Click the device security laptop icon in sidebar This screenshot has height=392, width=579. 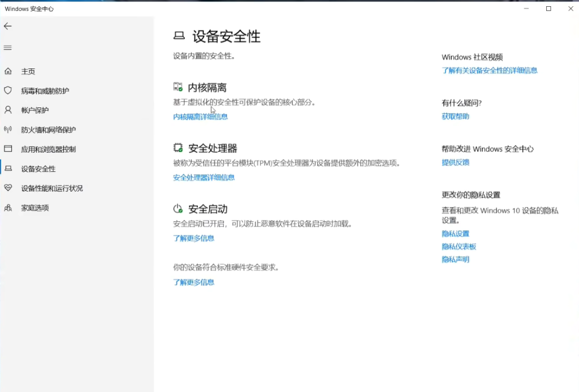point(8,169)
